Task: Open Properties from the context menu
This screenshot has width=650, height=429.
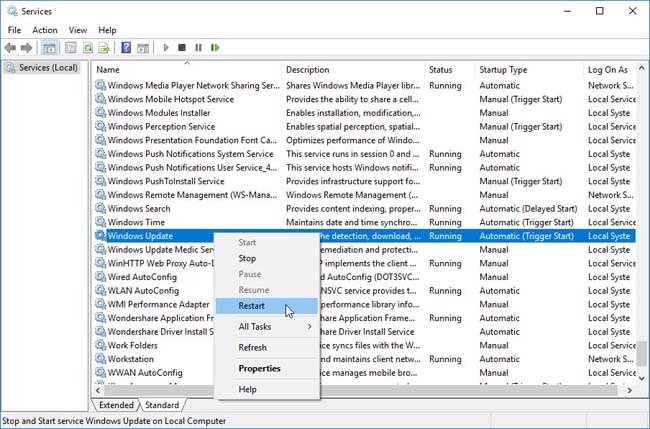Action: (267, 368)
